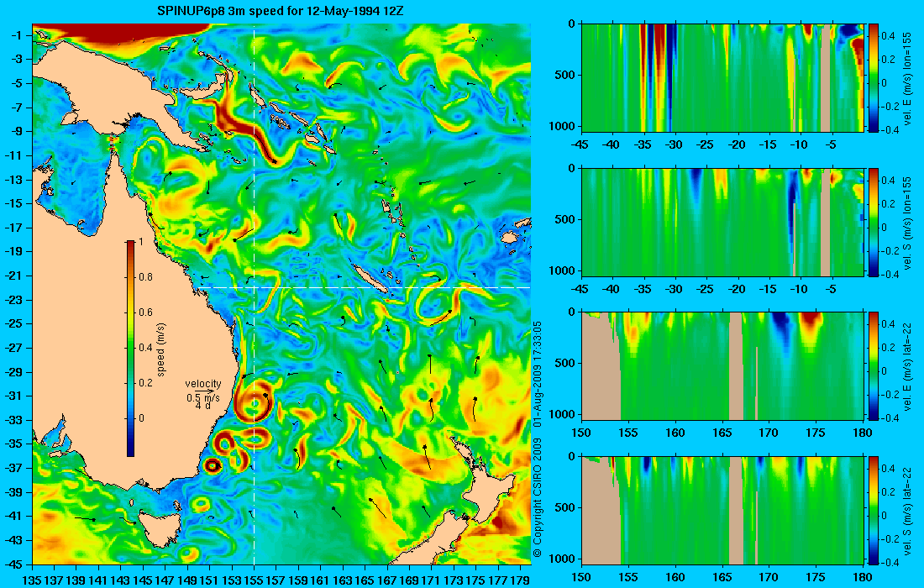Click the '© Copyright CSIRO 2009' vertical text
The height and width of the screenshot is (588, 924).
(x=537, y=498)
